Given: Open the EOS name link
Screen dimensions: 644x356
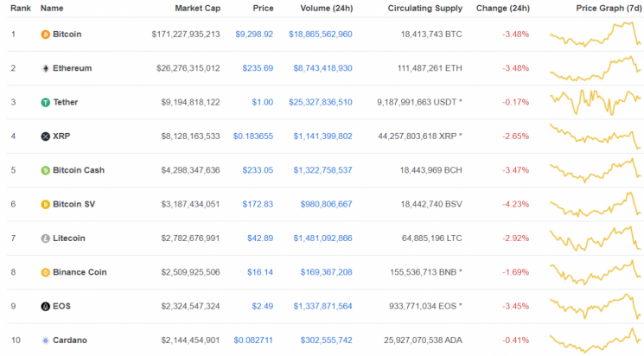Looking at the screenshot, I should click(x=61, y=307).
